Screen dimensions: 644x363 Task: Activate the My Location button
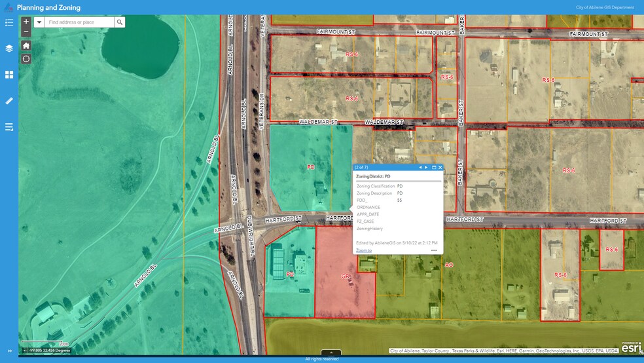click(26, 59)
